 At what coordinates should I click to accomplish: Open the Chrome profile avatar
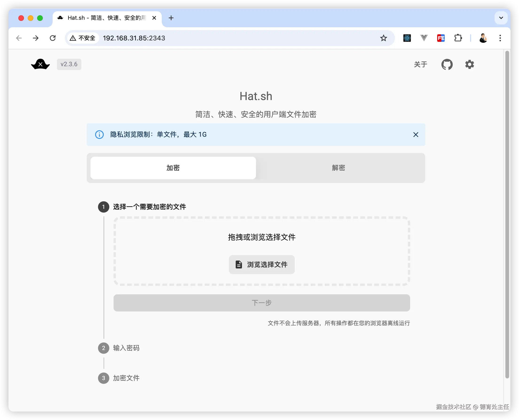pyautogui.click(x=483, y=38)
